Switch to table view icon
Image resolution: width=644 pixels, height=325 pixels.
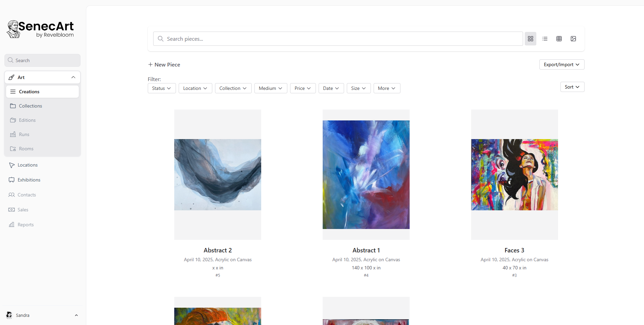tap(559, 39)
